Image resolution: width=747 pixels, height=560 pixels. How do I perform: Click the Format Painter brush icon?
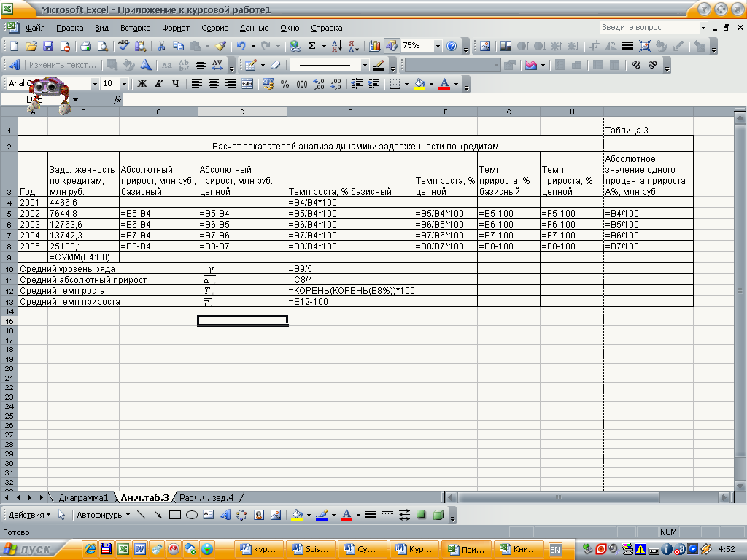(220, 46)
